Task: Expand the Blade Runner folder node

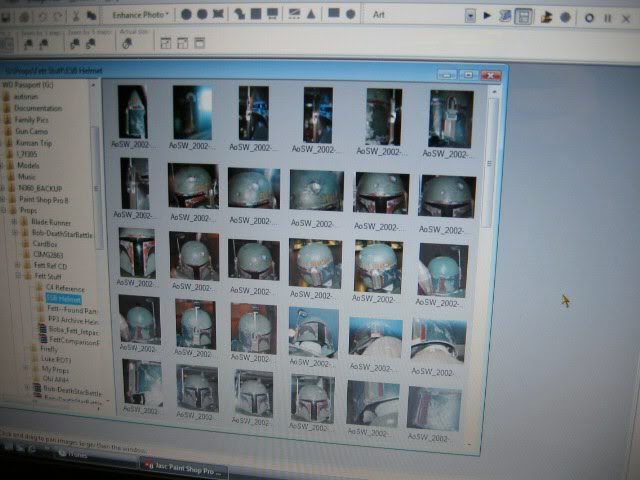Action: click(15, 222)
